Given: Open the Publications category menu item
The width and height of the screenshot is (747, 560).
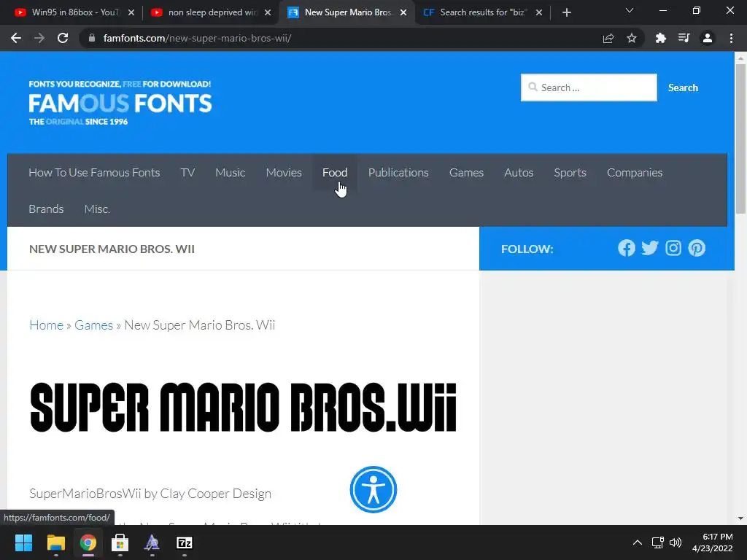Looking at the screenshot, I should tap(398, 172).
